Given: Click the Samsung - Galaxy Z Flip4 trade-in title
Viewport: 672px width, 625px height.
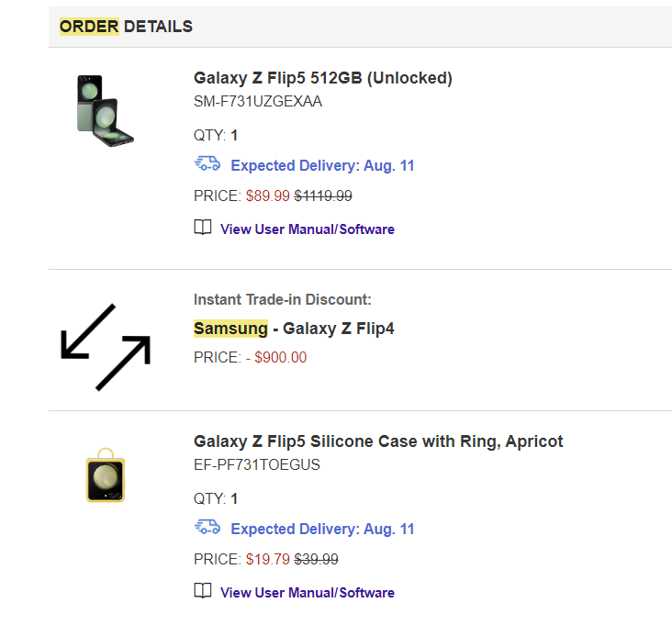Looking at the screenshot, I should [294, 329].
